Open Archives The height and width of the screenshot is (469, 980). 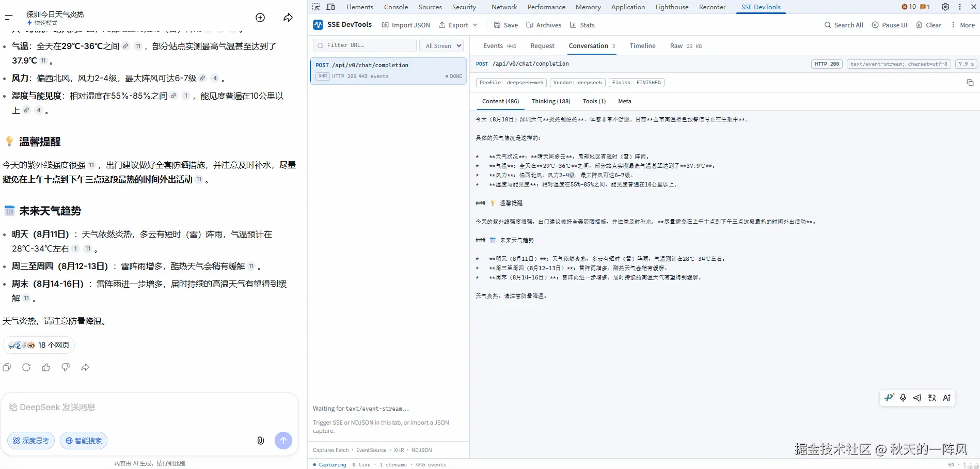[x=544, y=25]
